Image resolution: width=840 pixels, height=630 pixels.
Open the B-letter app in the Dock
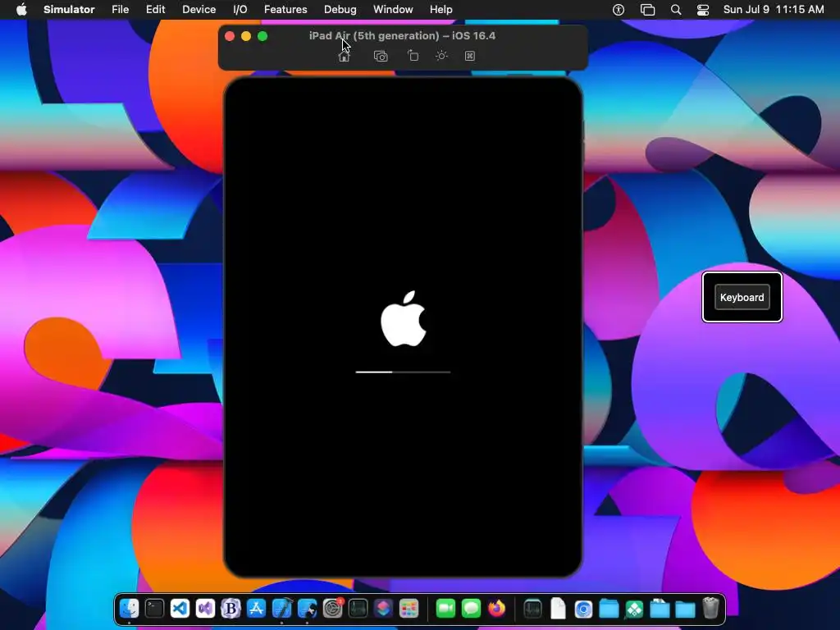(231, 609)
